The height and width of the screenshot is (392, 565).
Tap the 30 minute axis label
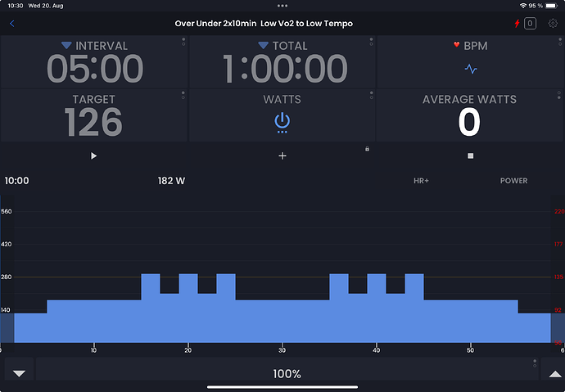282,350
